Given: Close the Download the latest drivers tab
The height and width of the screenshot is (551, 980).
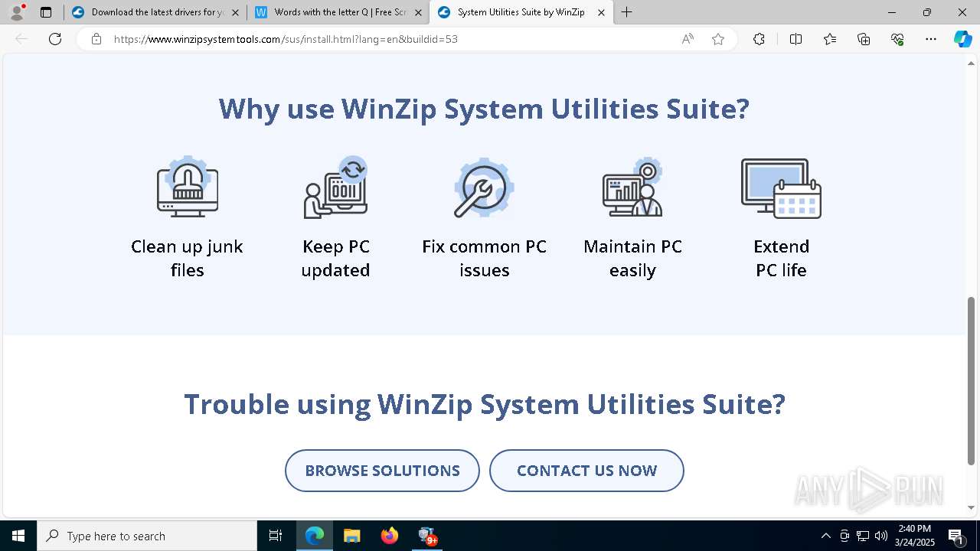Looking at the screenshot, I should pyautogui.click(x=235, y=12).
